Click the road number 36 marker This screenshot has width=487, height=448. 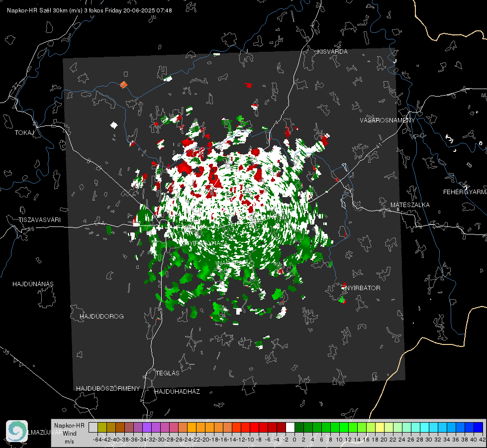point(31,229)
